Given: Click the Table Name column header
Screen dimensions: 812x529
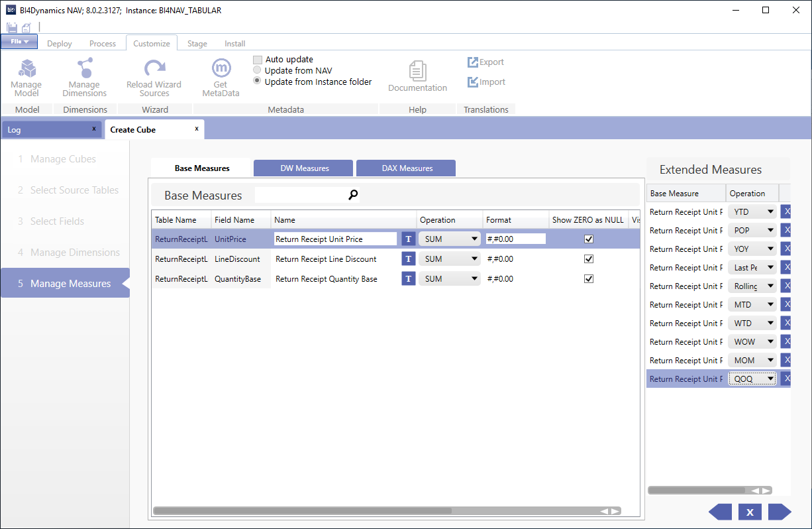Looking at the screenshot, I should [x=181, y=220].
